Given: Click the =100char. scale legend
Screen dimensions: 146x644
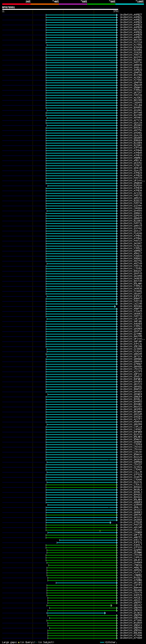Looking at the screenshot, I should pos(111,642).
